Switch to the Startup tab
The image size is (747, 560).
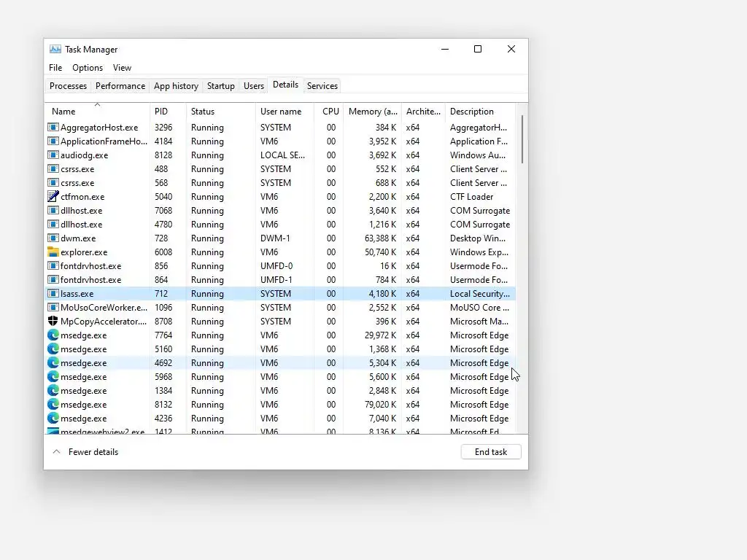[x=220, y=86]
